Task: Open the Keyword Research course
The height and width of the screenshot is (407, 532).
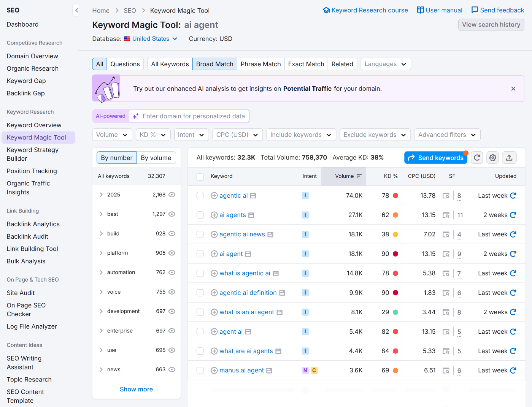Action: point(365,10)
